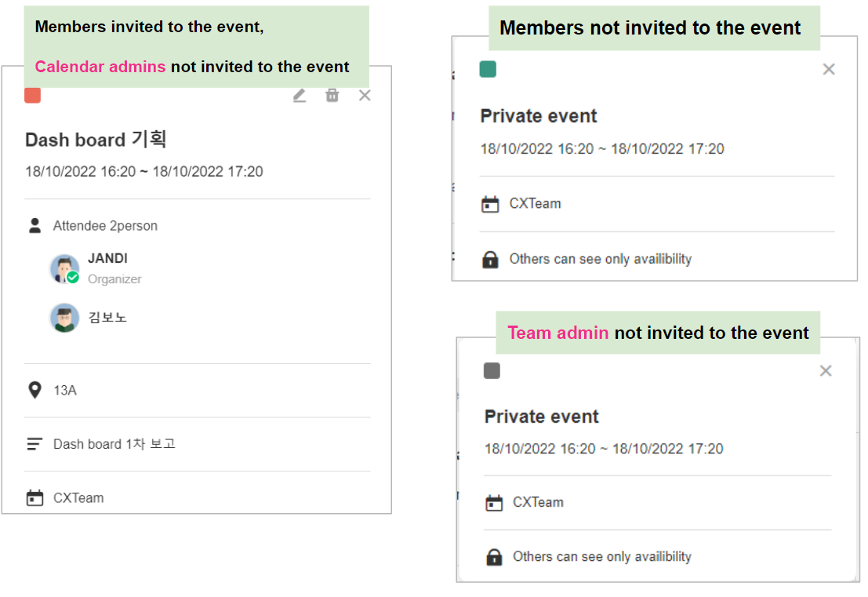The image size is (868, 597).
Task: Click the 'Attendee 2person' label
Action: click(x=105, y=226)
